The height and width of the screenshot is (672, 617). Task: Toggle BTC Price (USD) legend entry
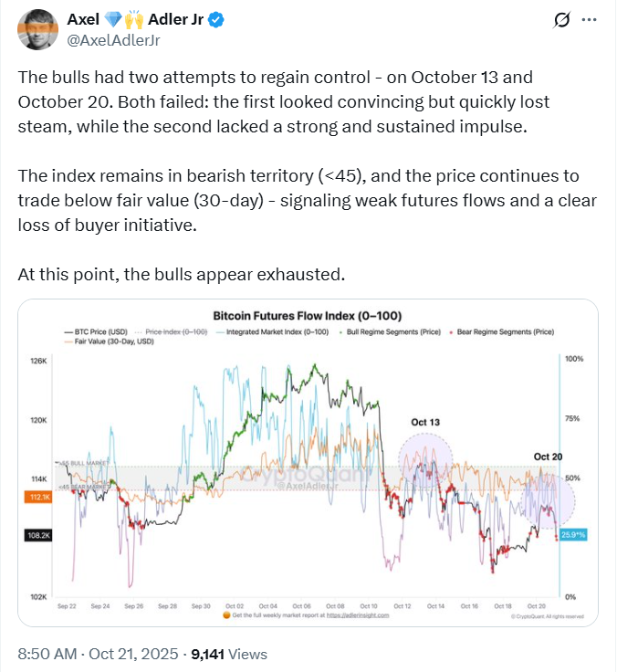(91, 332)
